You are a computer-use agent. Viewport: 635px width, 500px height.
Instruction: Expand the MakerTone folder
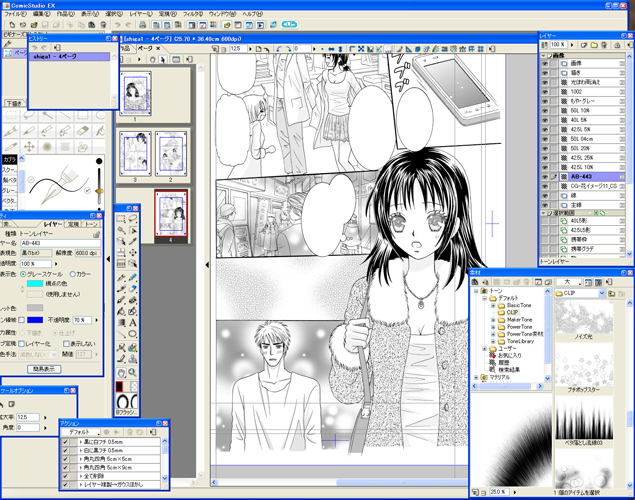point(493,320)
